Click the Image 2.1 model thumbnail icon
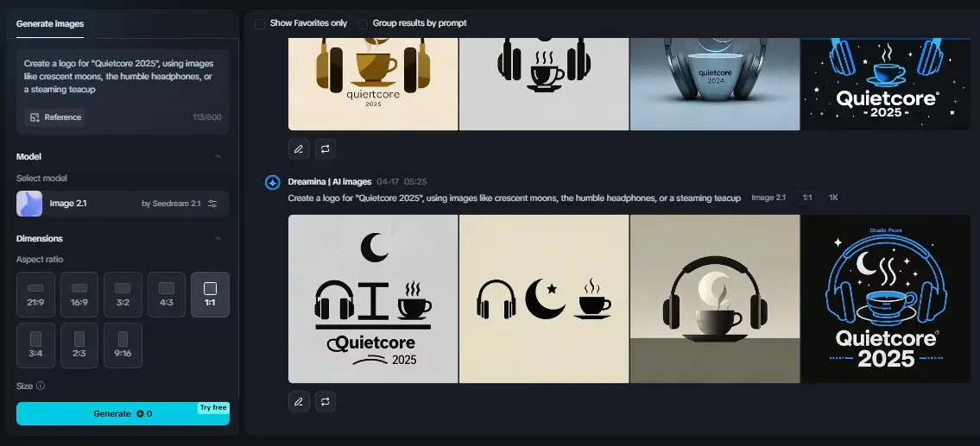The height and width of the screenshot is (446, 980). (x=29, y=204)
